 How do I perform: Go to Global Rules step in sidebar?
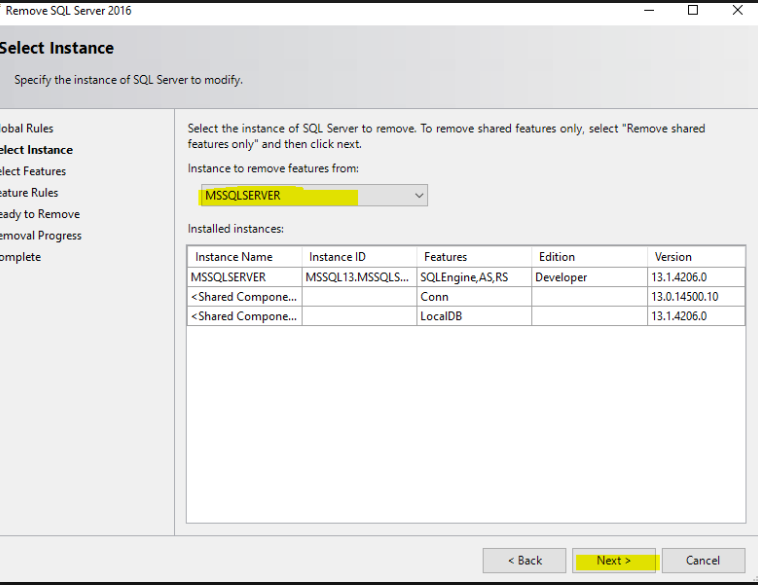point(27,128)
